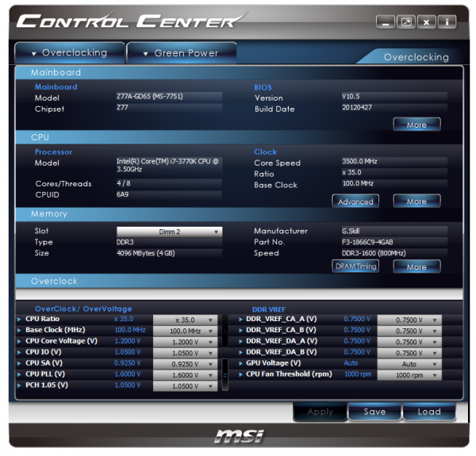Open the CPU SA 0.9250 V dropdown
The image size is (476, 456).
(185, 364)
